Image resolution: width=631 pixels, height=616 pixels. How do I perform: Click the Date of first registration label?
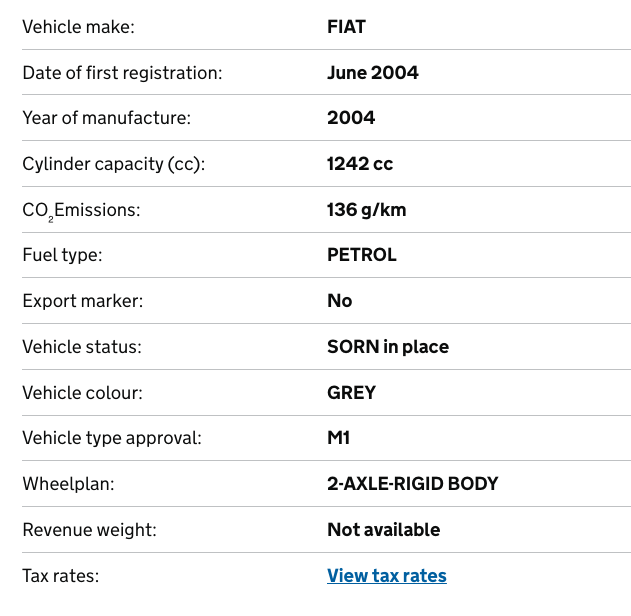click(x=122, y=73)
